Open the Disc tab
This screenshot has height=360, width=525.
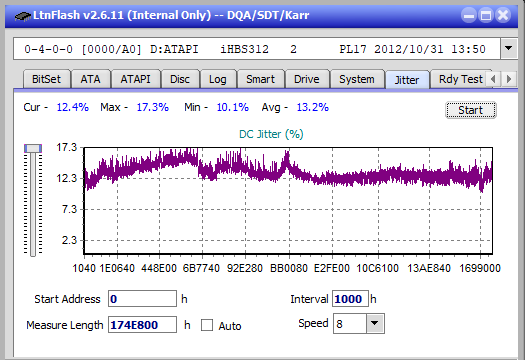point(180,79)
